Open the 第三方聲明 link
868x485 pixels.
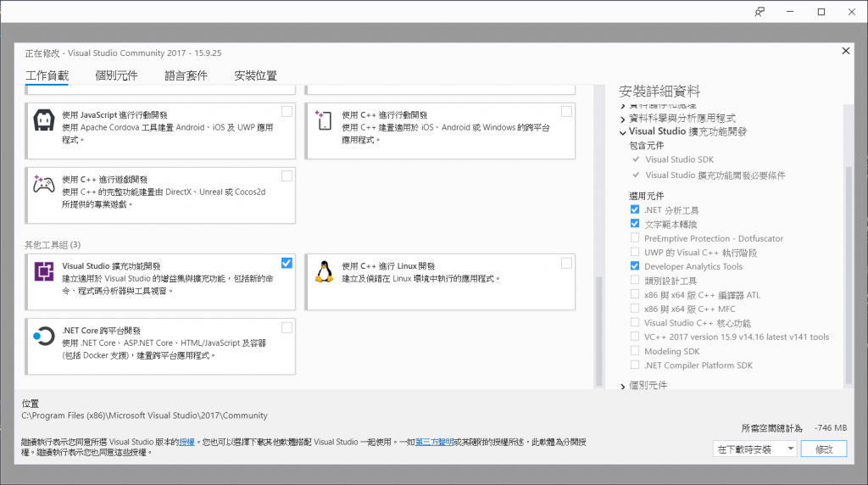(435, 442)
